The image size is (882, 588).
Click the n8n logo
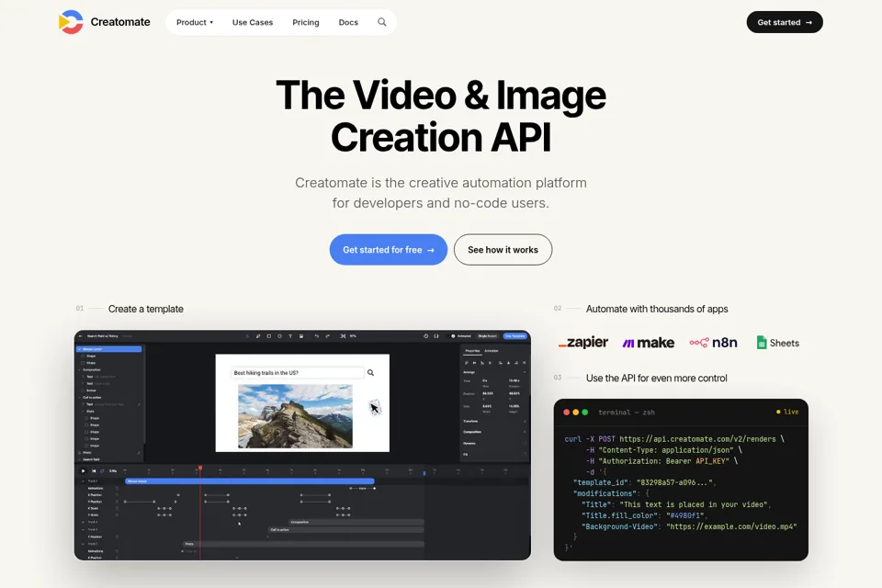pyautogui.click(x=713, y=343)
